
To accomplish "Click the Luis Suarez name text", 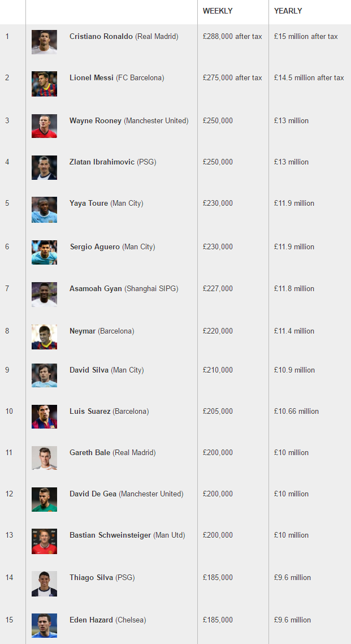I will 90,412.
